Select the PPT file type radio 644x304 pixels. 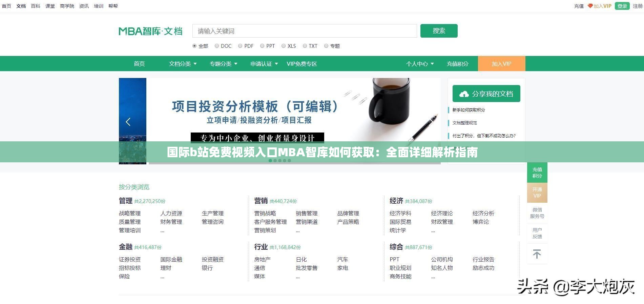coord(262,46)
